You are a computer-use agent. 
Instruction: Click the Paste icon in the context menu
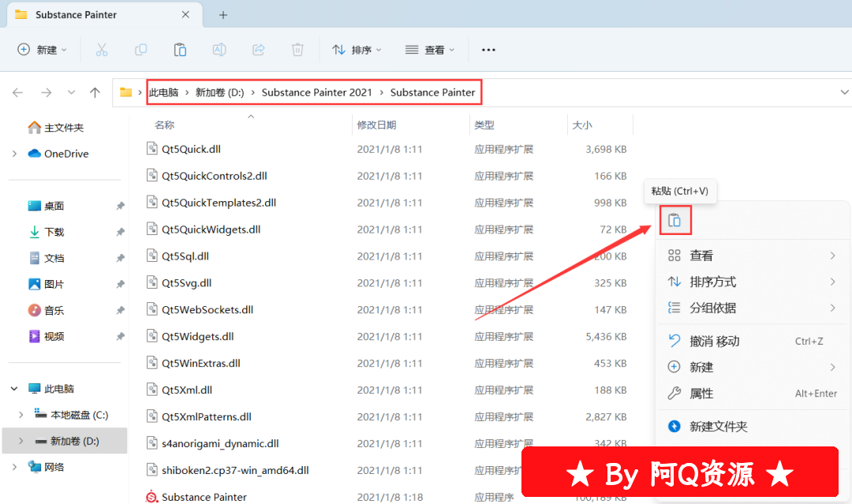674,220
